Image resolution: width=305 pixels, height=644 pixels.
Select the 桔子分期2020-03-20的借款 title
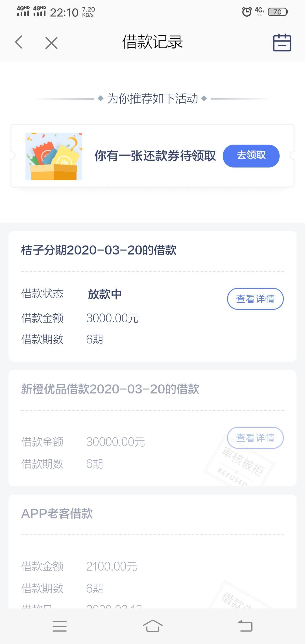click(x=99, y=250)
